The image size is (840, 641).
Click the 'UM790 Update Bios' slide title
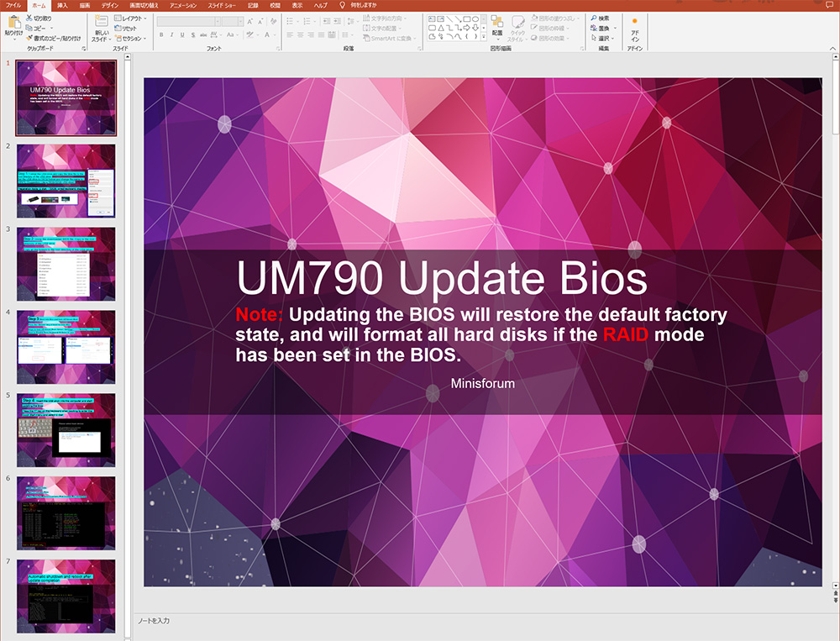(442, 277)
